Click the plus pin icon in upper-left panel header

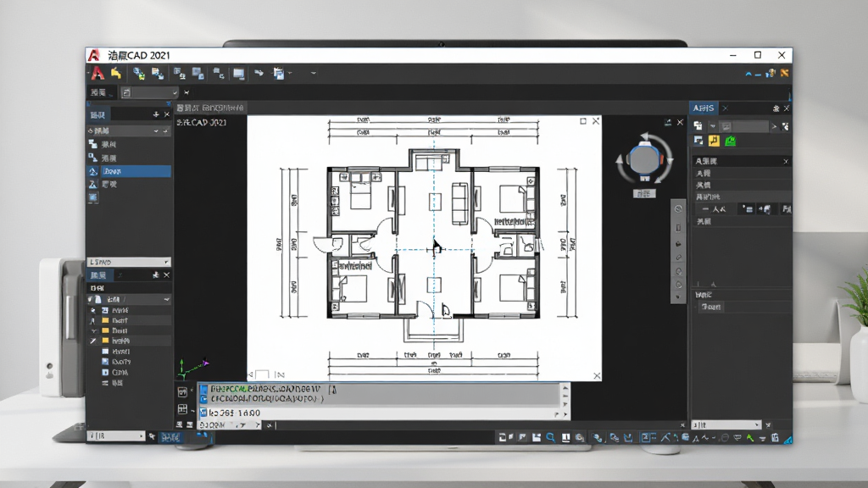tap(156, 114)
